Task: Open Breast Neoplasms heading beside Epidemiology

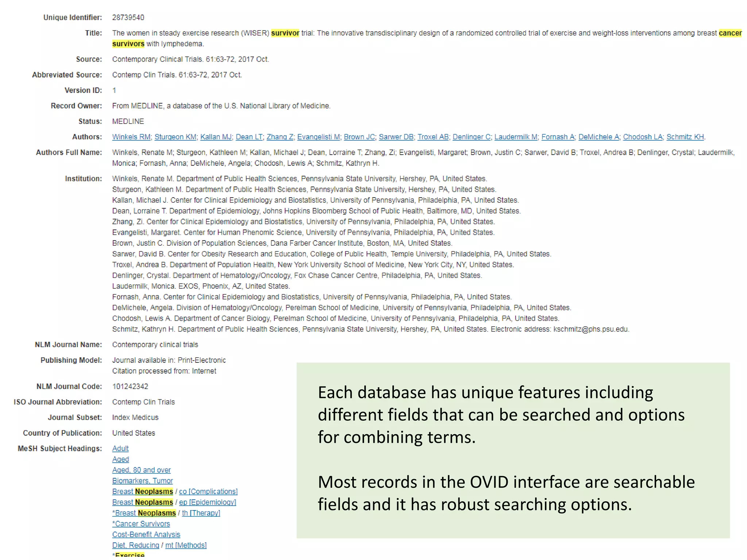Action: 143,502
